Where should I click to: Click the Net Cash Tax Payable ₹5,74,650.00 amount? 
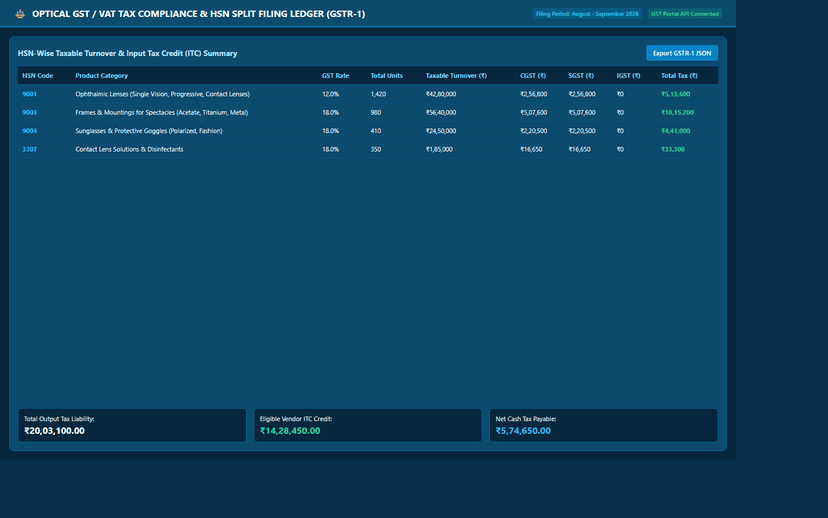[523, 431]
